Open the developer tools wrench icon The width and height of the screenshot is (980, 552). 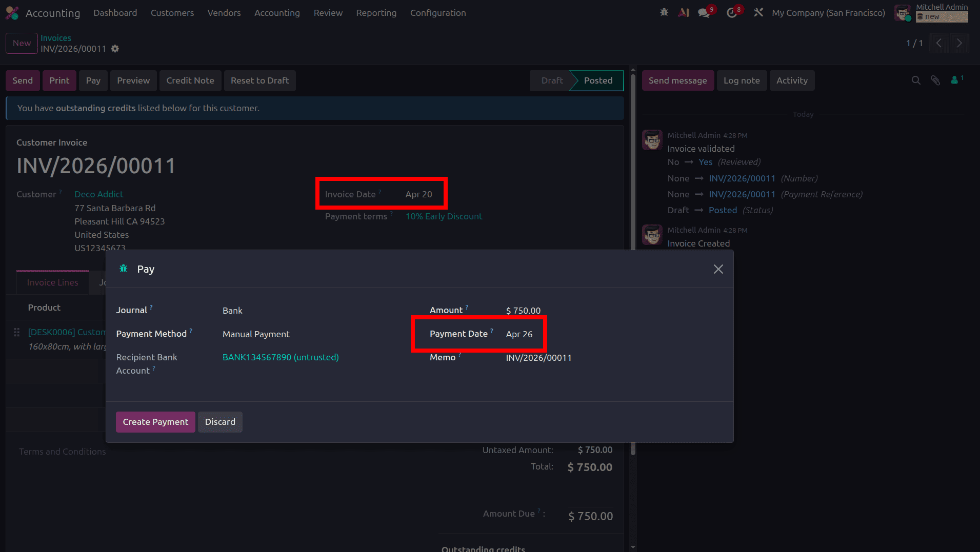click(x=758, y=12)
